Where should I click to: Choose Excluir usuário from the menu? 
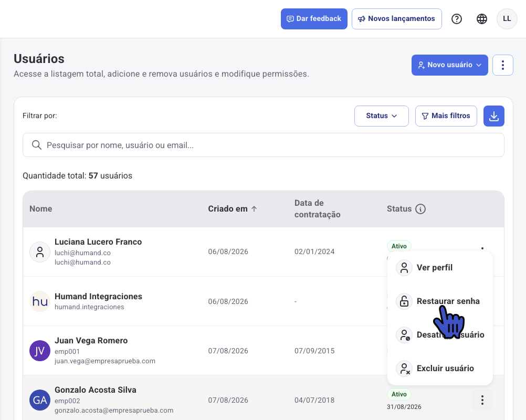[x=440, y=369]
